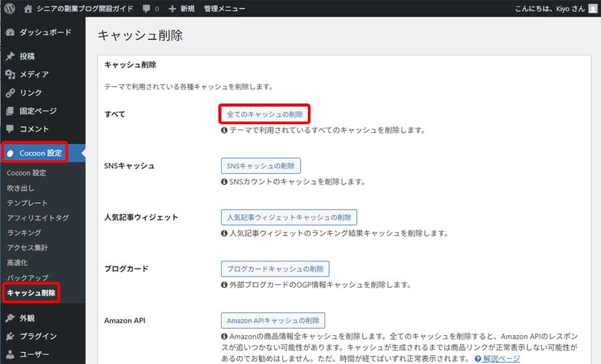Select the キャッシュ削除 submenu item
The width and height of the screenshot is (601, 364).
pyautogui.click(x=31, y=293)
